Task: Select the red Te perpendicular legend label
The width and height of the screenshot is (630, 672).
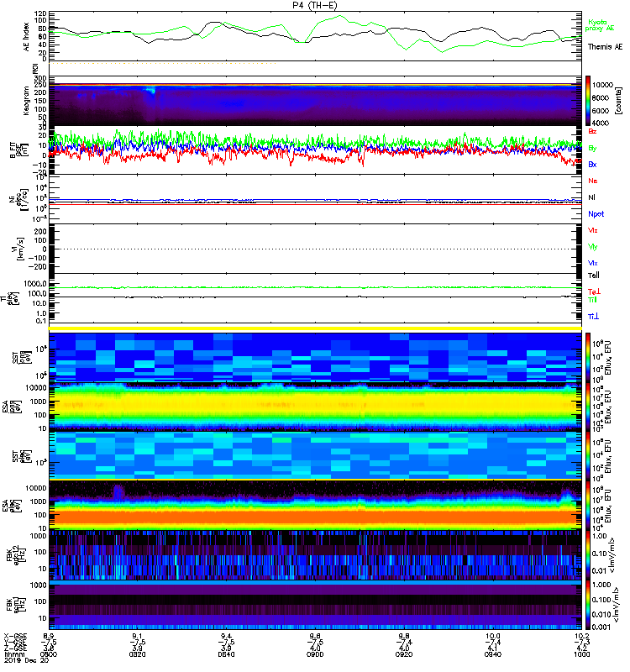Action: [x=594, y=291]
